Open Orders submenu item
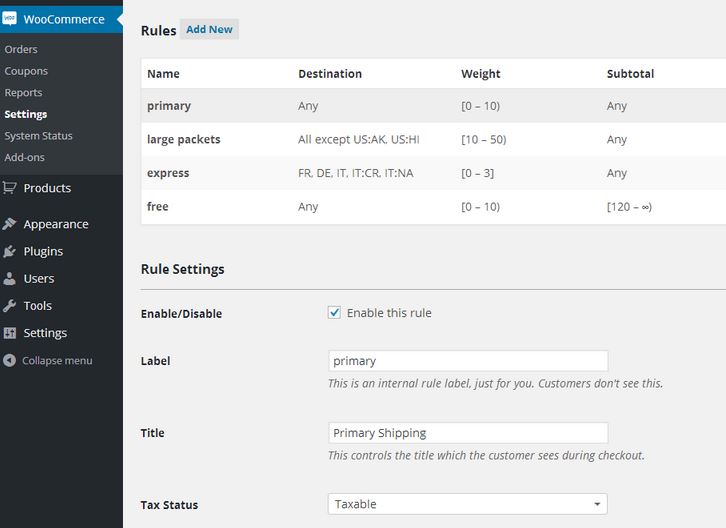The width and height of the screenshot is (726, 528). 21,49
